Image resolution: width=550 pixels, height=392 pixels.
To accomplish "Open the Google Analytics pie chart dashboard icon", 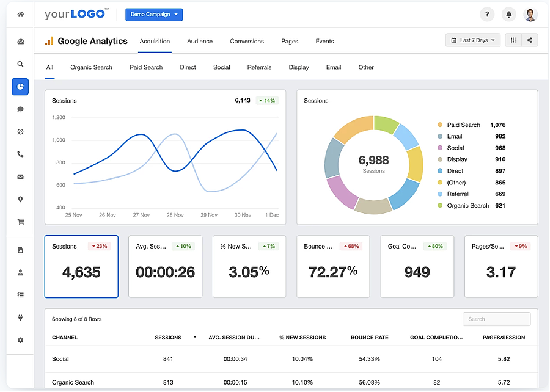I will tap(20, 87).
